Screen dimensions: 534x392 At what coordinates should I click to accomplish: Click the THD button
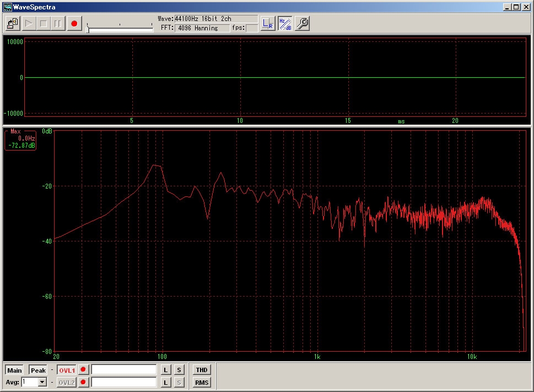click(x=202, y=370)
